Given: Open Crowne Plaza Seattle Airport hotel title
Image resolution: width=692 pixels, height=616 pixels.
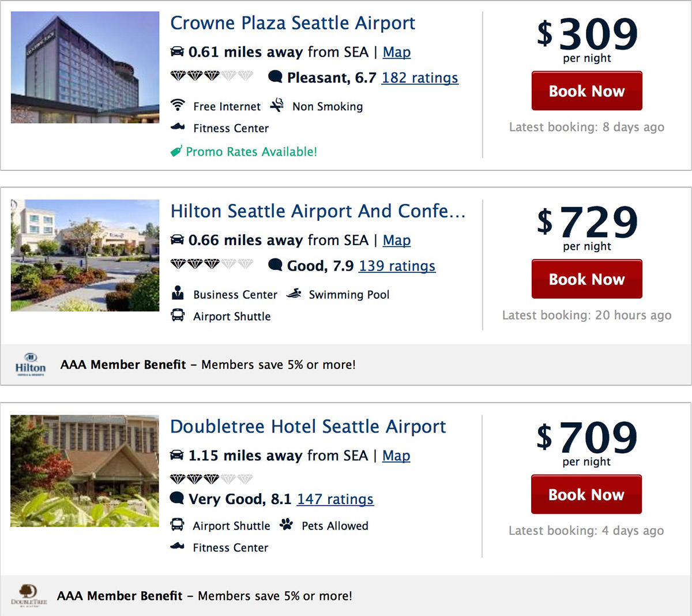Looking at the screenshot, I should [293, 23].
